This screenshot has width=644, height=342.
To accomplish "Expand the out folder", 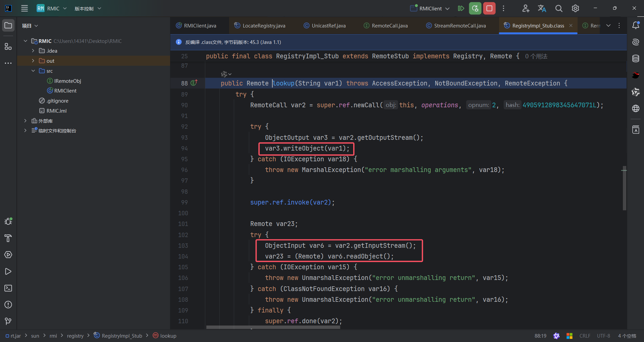I will [x=33, y=61].
